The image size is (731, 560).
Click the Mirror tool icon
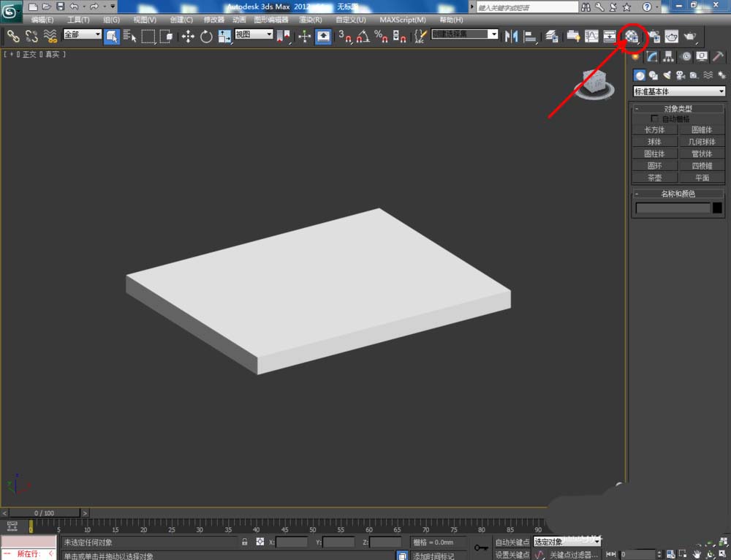(512, 36)
